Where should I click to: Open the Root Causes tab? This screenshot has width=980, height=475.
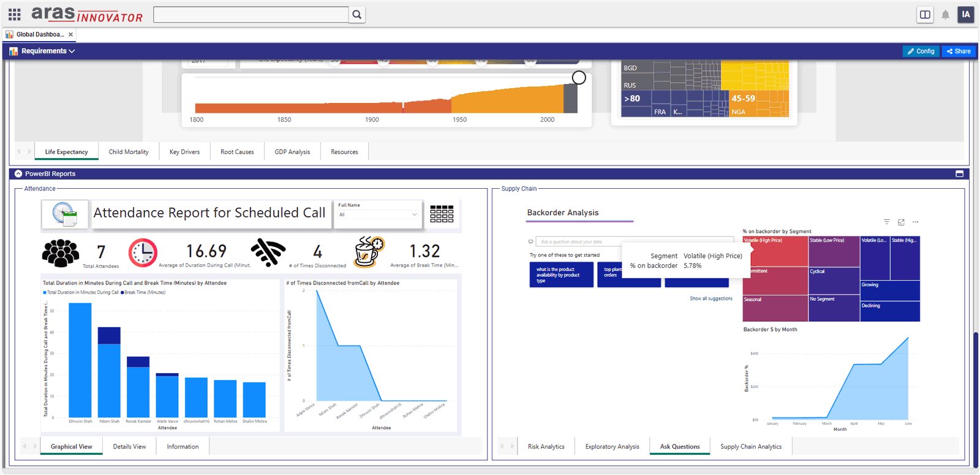pyautogui.click(x=237, y=152)
